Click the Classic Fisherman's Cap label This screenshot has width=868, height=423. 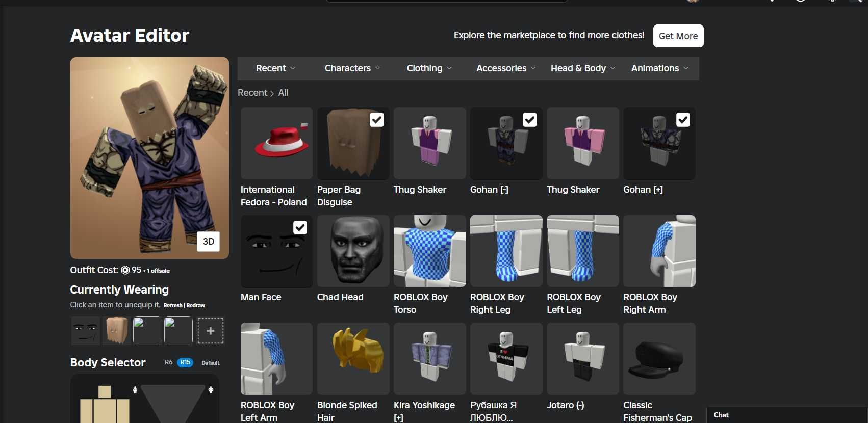coord(657,411)
